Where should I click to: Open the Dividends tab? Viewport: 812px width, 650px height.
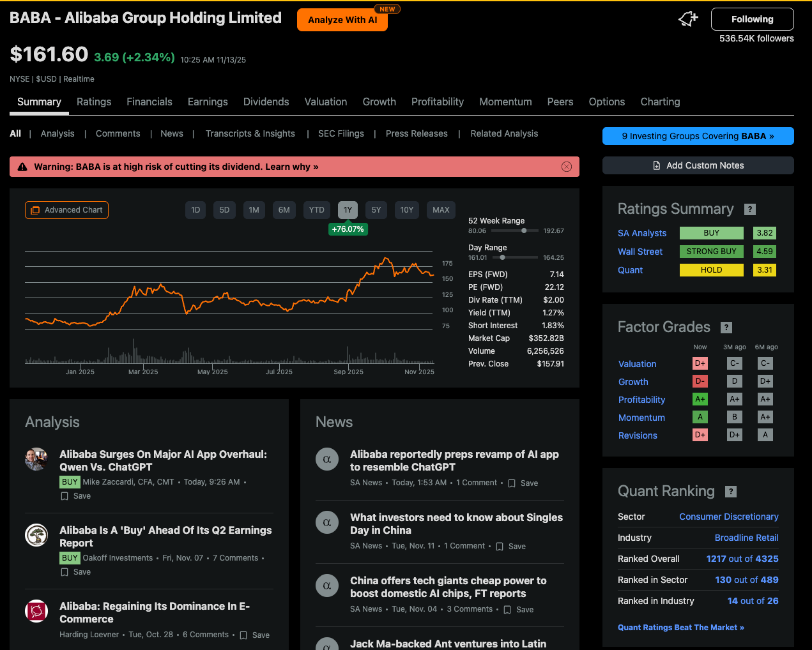[266, 102]
